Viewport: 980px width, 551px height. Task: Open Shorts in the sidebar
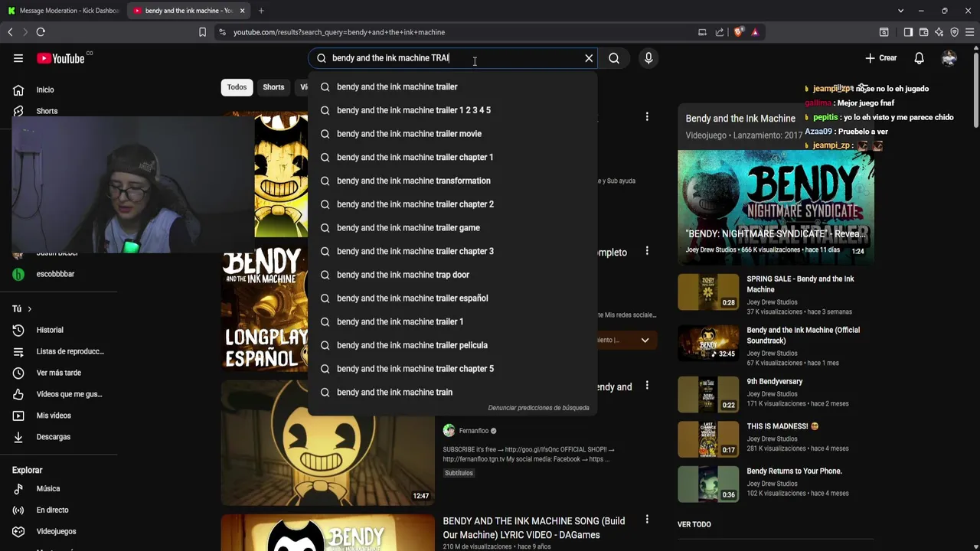point(47,111)
